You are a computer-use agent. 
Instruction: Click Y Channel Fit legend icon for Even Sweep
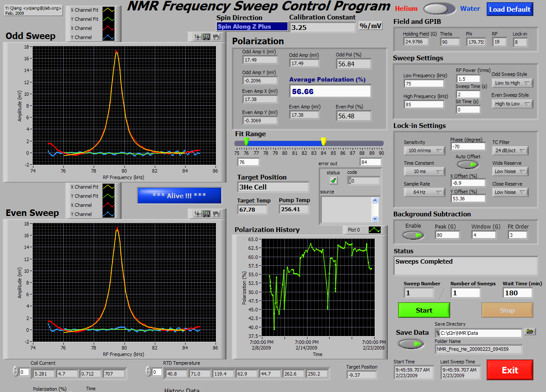(108, 196)
